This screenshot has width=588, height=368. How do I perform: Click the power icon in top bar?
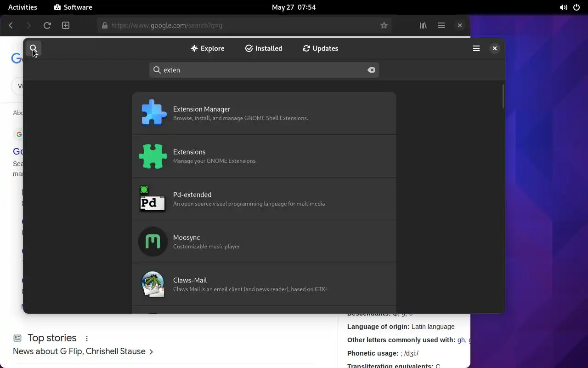pyautogui.click(x=577, y=7)
